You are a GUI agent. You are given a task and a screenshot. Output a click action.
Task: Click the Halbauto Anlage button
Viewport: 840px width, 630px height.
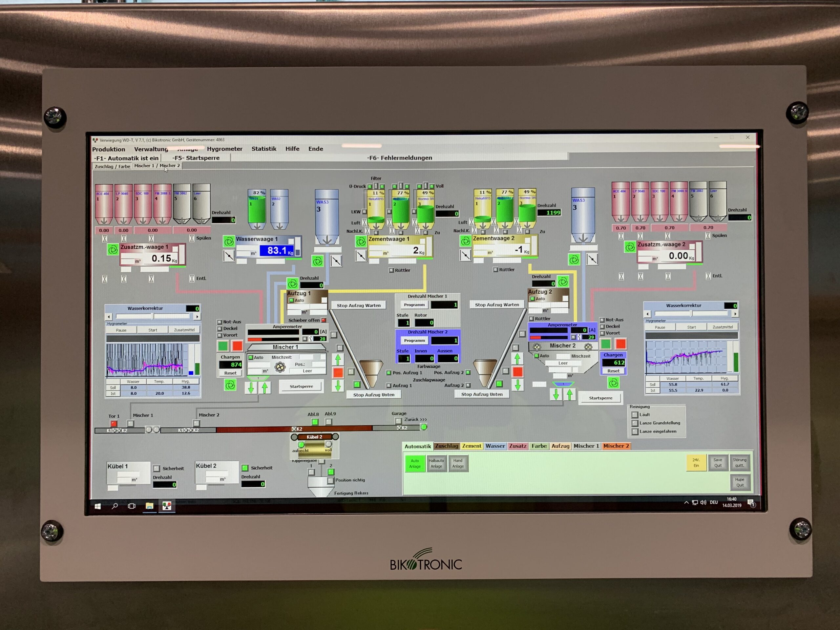click(436, 464)
